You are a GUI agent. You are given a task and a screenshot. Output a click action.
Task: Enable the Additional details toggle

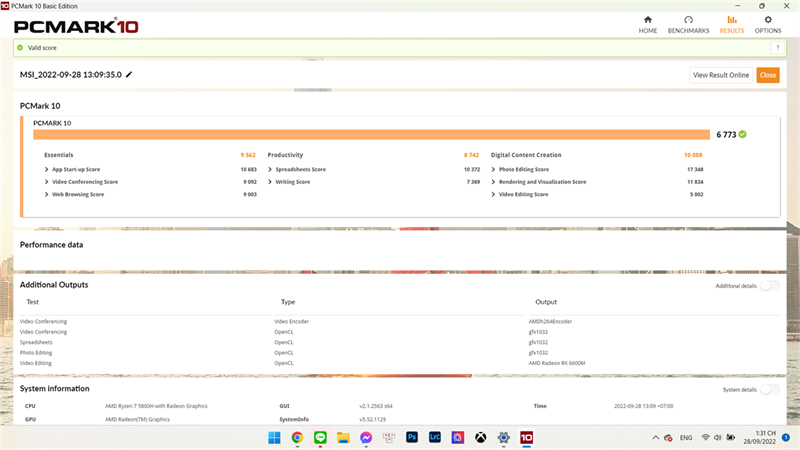coord(769,286)
